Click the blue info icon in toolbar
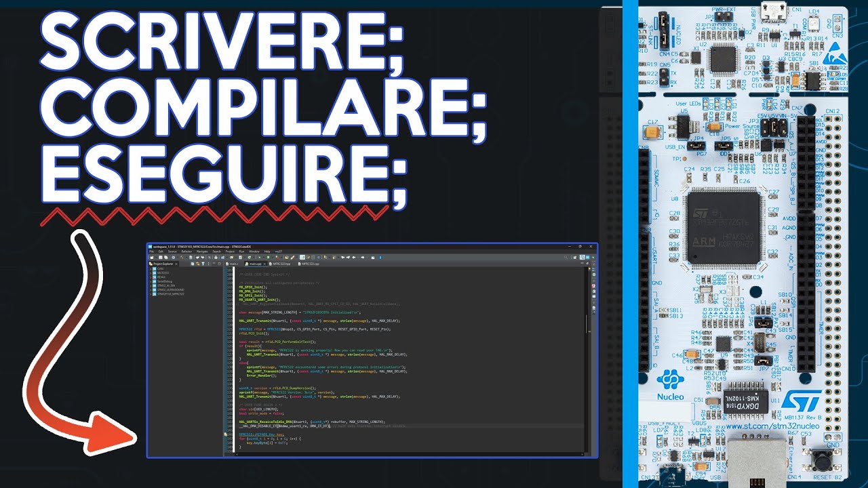Image resolution: width=868 pixels, height=488 pixels. coord(380,258)
